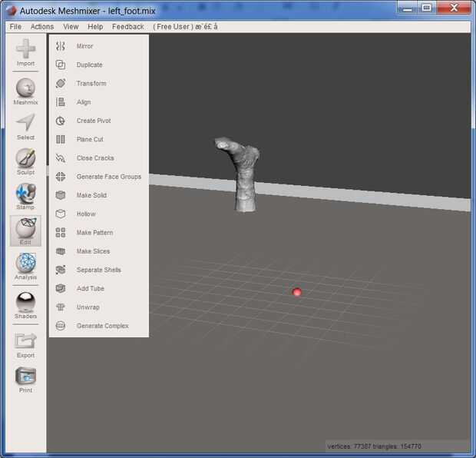Choose Add Tube label
476x458 pixels.
click(91, 288)
